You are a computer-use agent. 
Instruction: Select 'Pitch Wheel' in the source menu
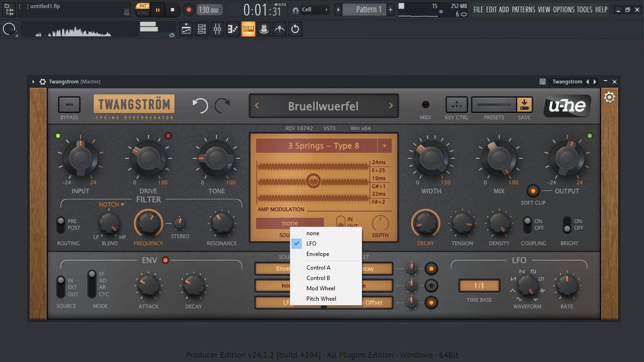click(x=326, y=299)
